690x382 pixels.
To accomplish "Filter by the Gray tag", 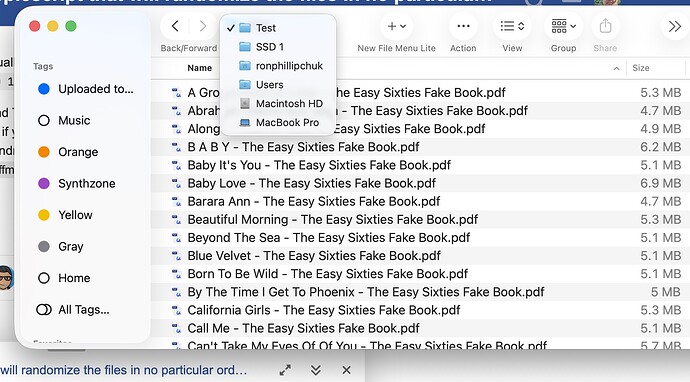I will click(x=61, y=246).
